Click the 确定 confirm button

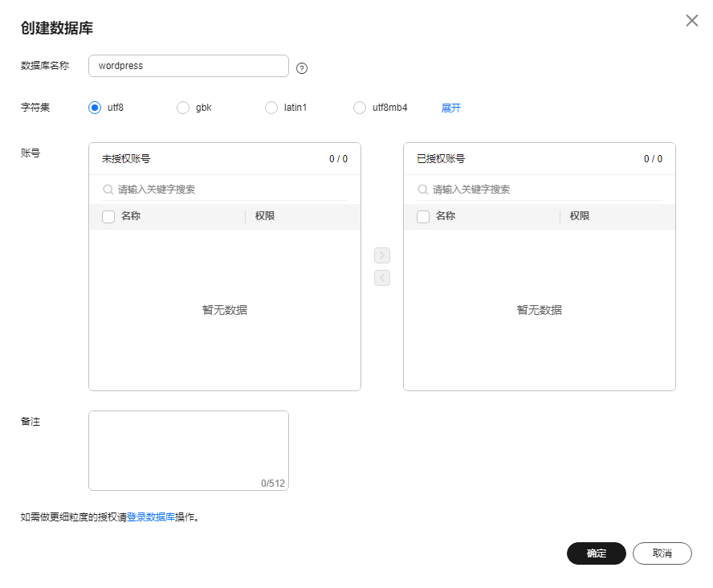point(596,553)
